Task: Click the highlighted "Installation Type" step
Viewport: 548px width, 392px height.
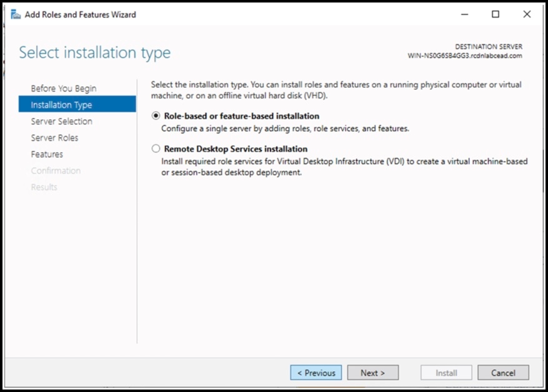Action: click(x=62, y=104)
